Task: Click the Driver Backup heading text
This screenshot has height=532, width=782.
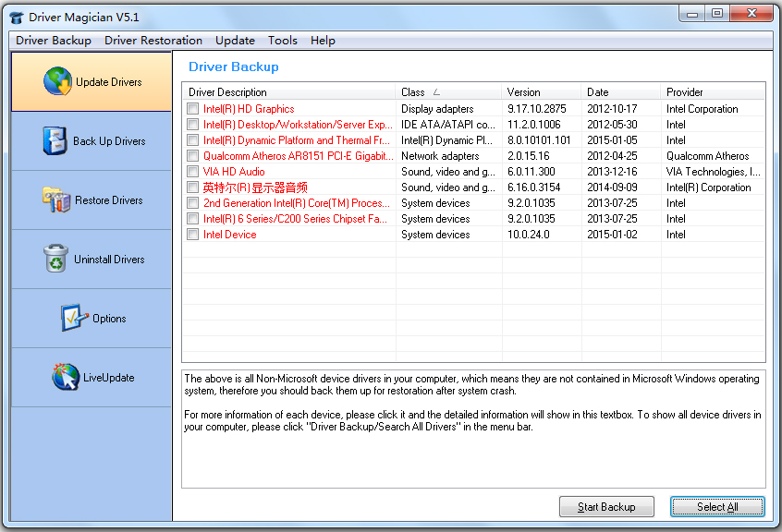Action: tap(234, 66)
